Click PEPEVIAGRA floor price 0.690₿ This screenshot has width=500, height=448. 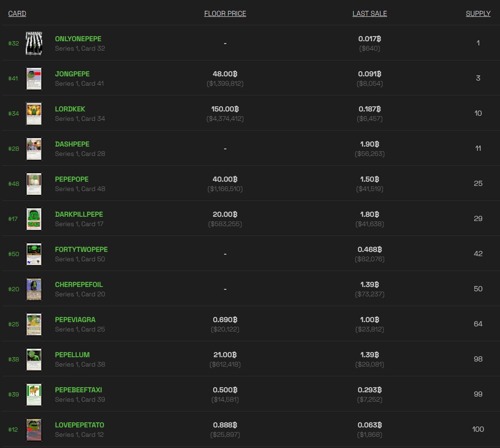click(225, 320)
